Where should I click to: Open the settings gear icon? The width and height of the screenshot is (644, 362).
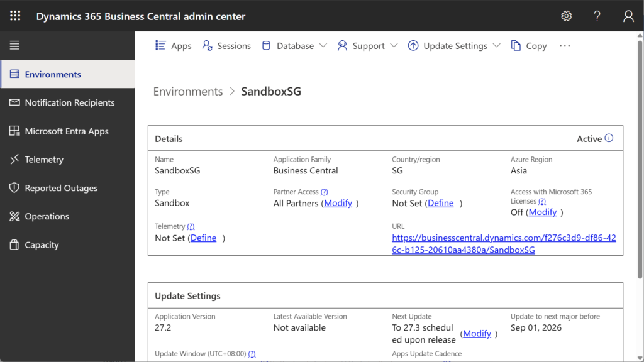click(566, 16)
